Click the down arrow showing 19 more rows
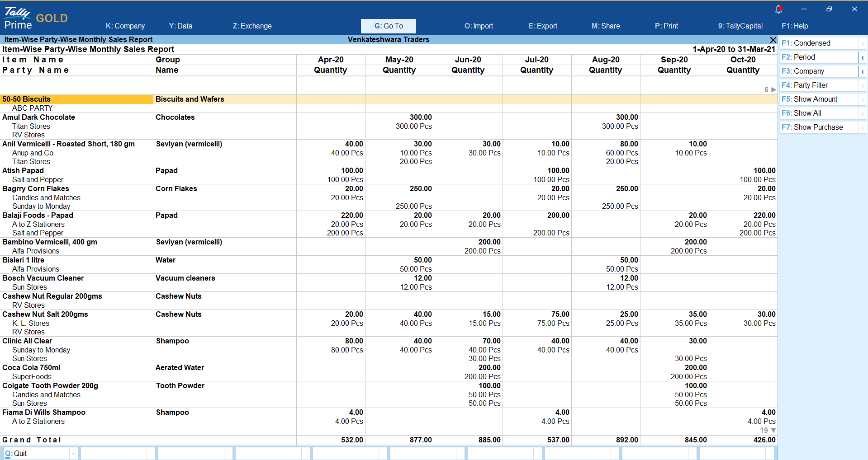This screenshot has width=868, height=460. tap(773, 430)
